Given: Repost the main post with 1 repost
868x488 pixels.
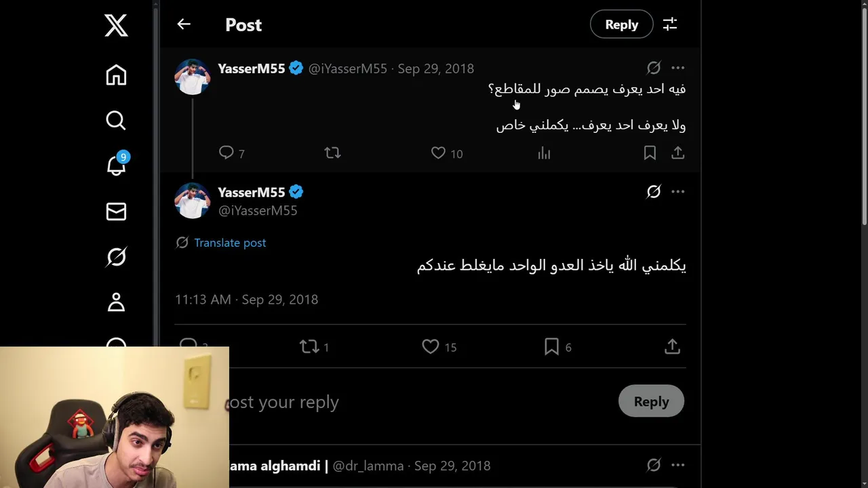Looking at the screenshot, I should 314,347.
